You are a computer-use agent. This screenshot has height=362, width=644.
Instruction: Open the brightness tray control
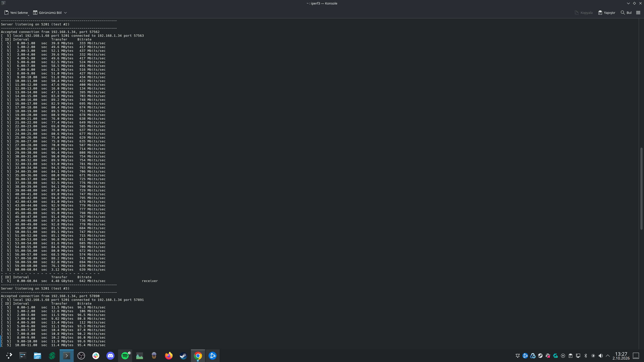[x=593, y=356]
